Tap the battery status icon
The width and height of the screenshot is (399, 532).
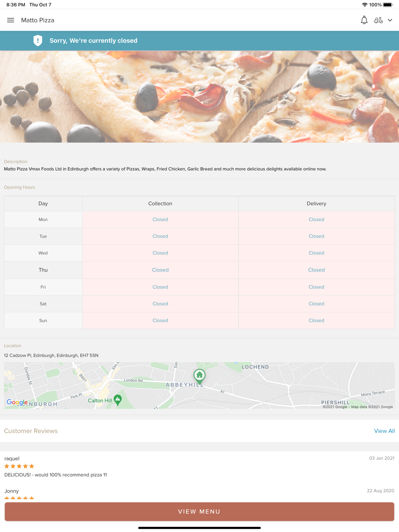[x=388, y=5]
